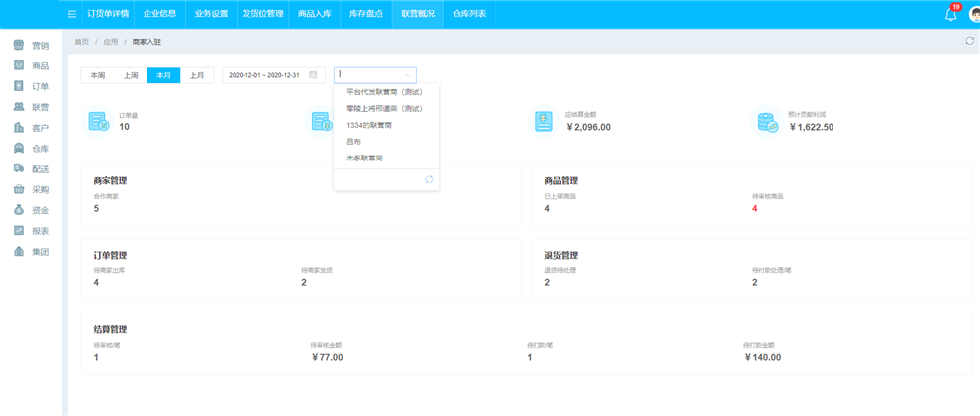Switch to the 库存盘点 tab
980x416 pixels.
pyautogui.click(x=366, y=14)
